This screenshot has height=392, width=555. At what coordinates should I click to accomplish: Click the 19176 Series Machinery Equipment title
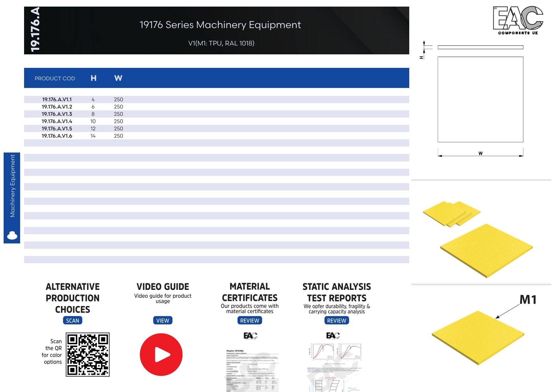(x=220, y=25)
